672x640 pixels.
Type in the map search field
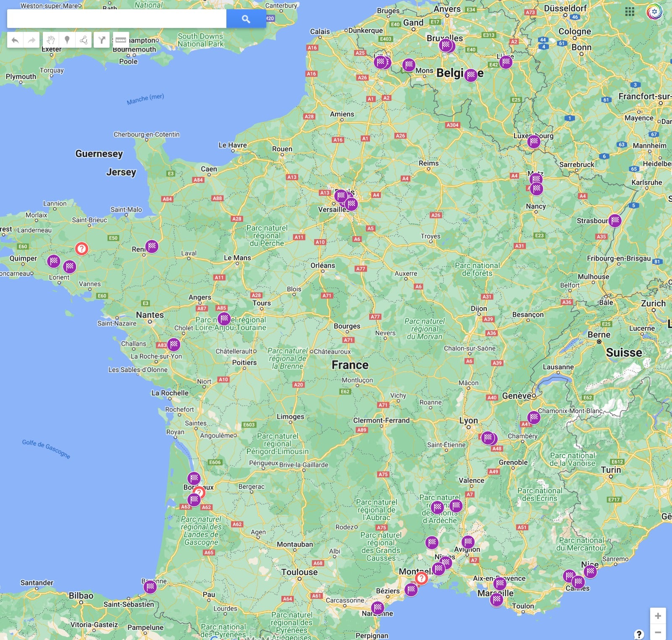[117, 19]
